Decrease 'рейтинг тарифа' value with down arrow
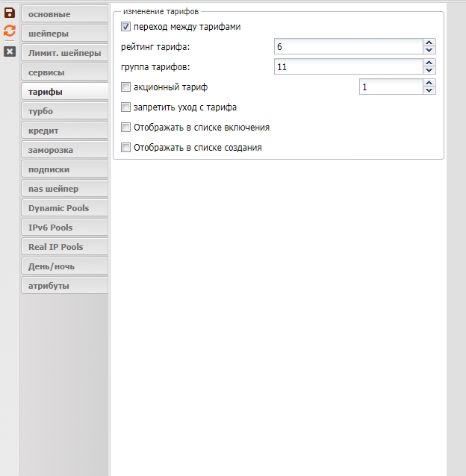Screen dimensions: 466x476 (x=429, y=51)
